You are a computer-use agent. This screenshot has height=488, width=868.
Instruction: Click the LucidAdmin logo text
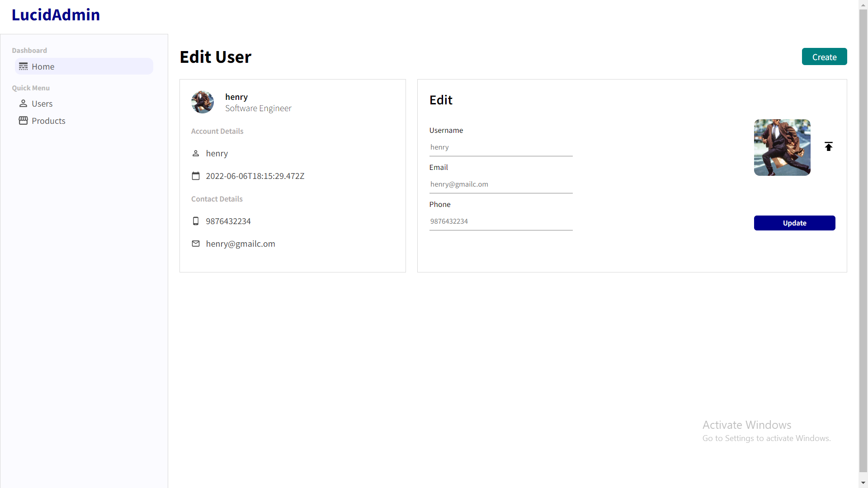click(56, 14)
